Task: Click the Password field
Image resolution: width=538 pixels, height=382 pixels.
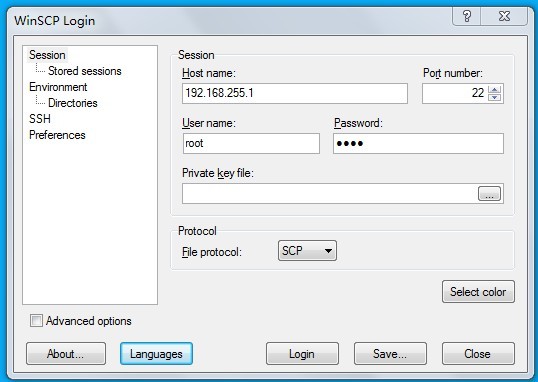Action: (418, 143)
